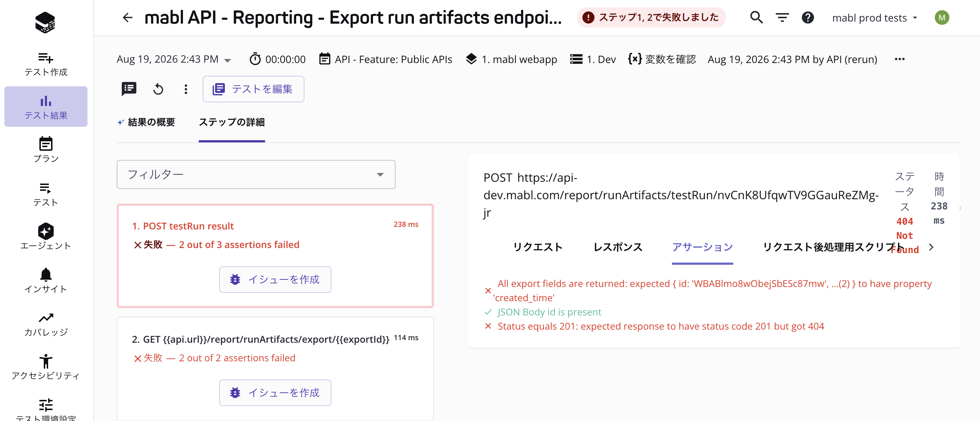Click the 114 ms duration on step 2
Image resolution: width=980 pixels, height=421 pixels.
pyautogui.click(x=406, y=338)
